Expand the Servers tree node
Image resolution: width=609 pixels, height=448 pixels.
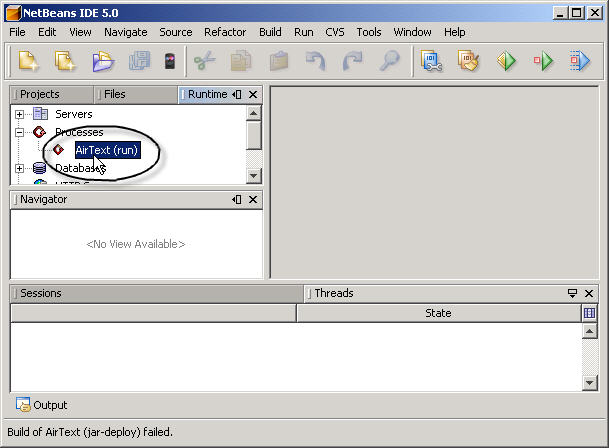pyautogui.click(x=19, y=114)
